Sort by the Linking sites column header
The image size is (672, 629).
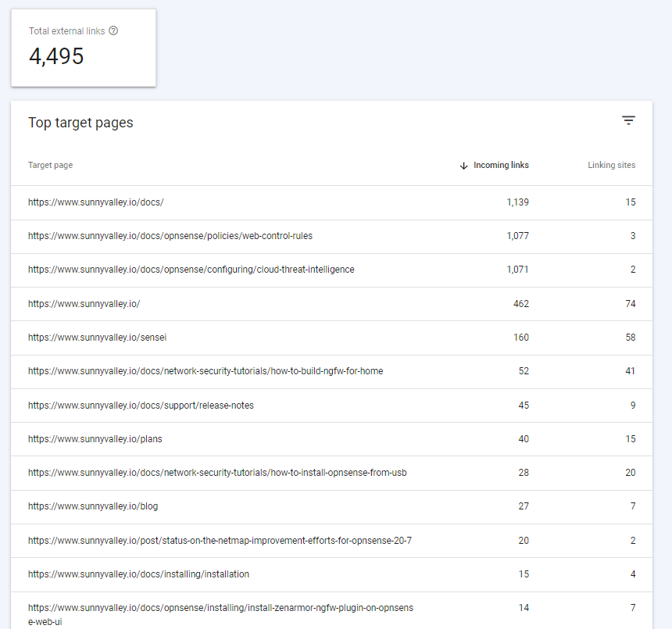[612, 165]
